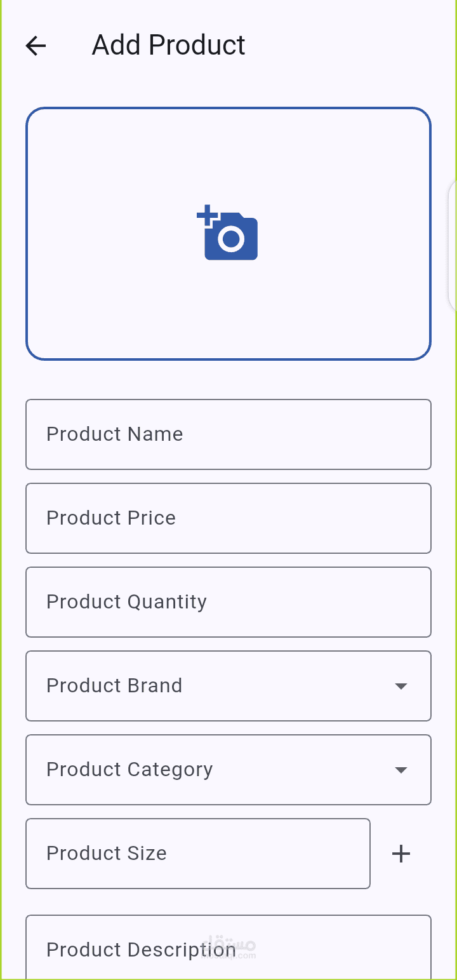Tap the small plus on the camera icon

point(206,215)
